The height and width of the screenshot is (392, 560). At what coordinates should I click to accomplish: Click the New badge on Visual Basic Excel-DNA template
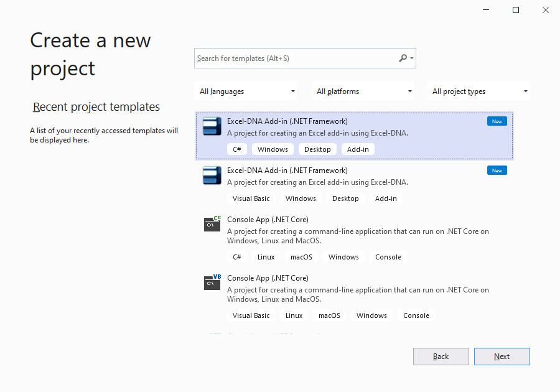(x=497, y=170)
